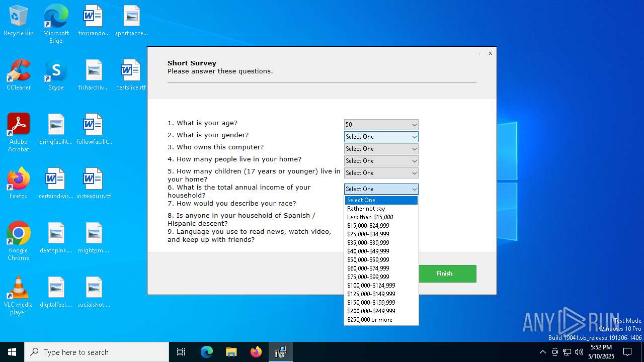The height and width of the screenshot is (362, 644).
Task: Show hidden system tray icons
Action: (x=542, y=352)
